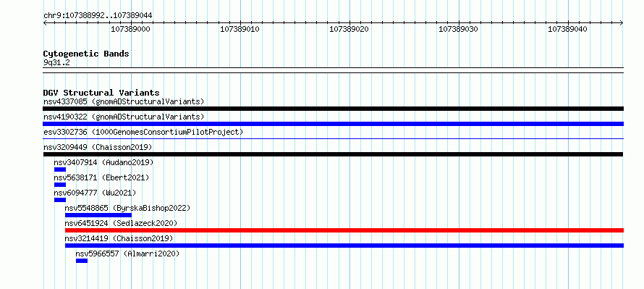Open nsv6451924 Sedlazeck2020 variant label
Viewport: 644px width, 289px height.
tap(121, 223)
